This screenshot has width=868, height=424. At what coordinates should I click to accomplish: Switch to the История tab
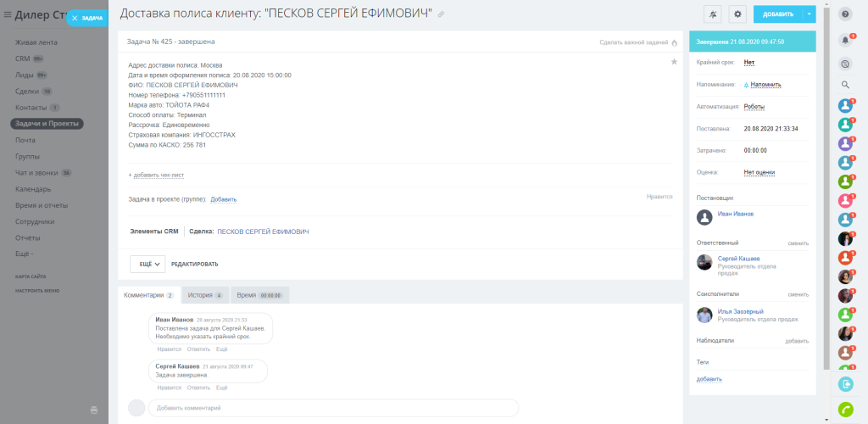pos(205,296)
